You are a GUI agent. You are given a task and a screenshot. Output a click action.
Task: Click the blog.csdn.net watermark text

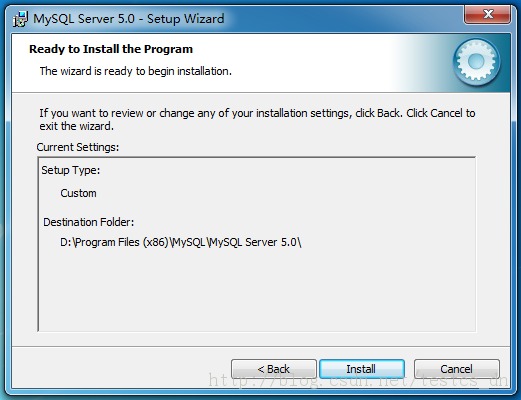(358, 380)
